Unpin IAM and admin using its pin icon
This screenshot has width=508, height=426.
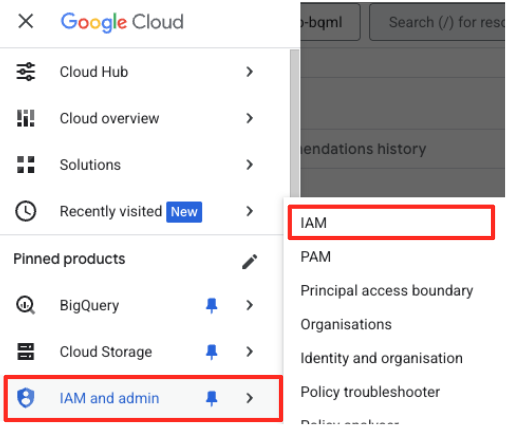coord(212,398)
